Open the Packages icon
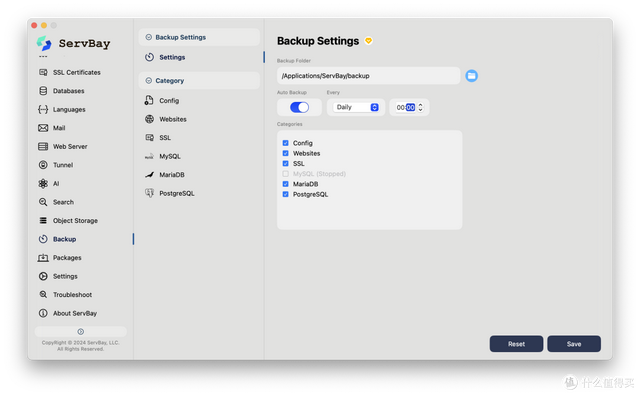Viewport: 640px width, 396px height. (x=43, y=258)
